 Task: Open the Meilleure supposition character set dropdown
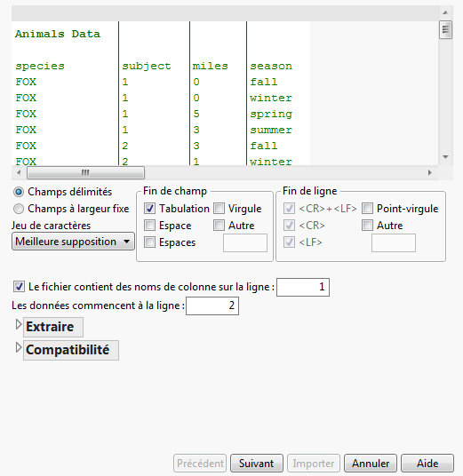pos(73,242)
